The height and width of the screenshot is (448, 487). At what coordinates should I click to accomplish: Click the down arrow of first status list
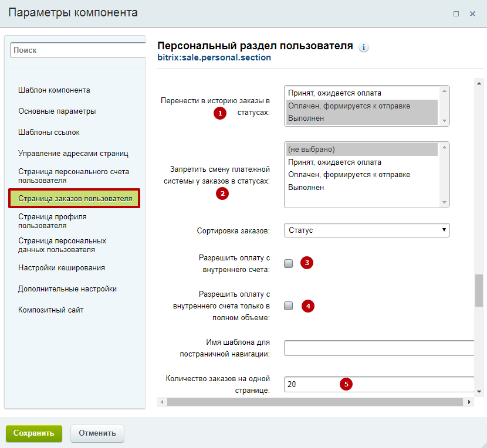pyautogui.click(x=444, y=121)
